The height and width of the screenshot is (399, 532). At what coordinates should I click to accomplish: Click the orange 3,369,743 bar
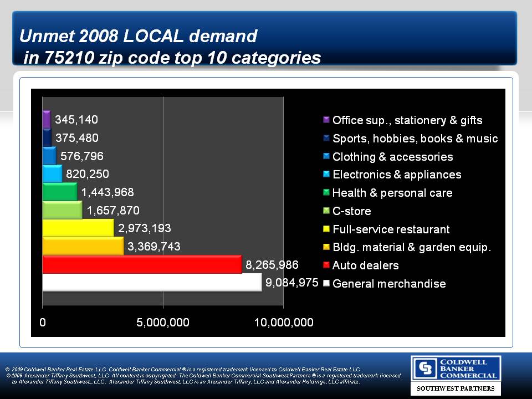tap(83, 246)
